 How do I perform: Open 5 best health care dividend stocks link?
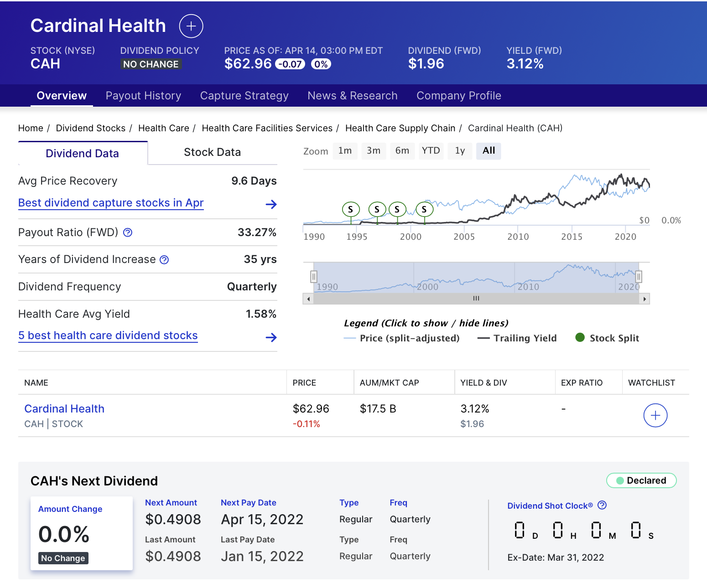108,335
